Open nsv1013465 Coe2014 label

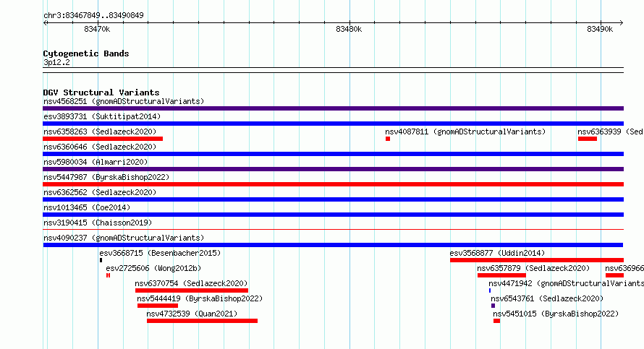point(87,207)
